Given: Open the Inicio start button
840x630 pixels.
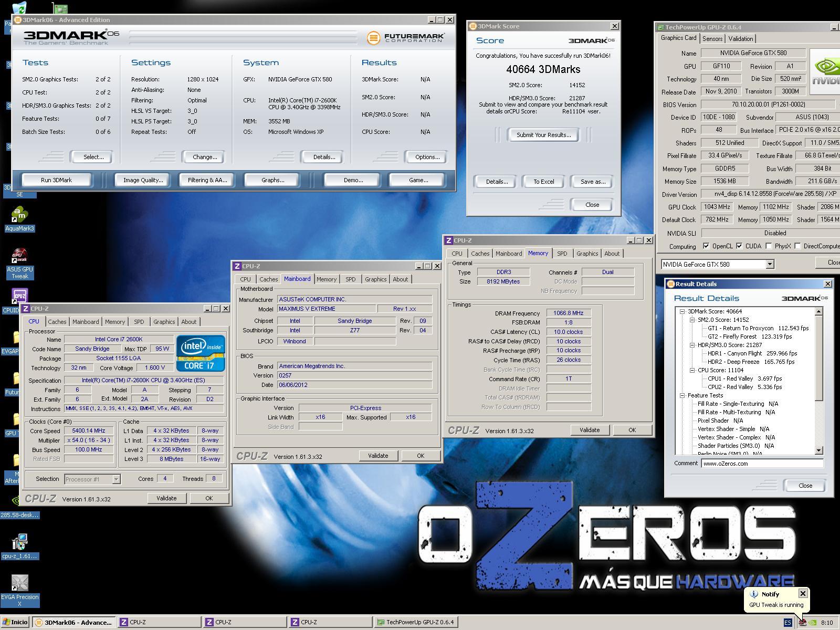Looking at the screenshot, I should 14,622.
